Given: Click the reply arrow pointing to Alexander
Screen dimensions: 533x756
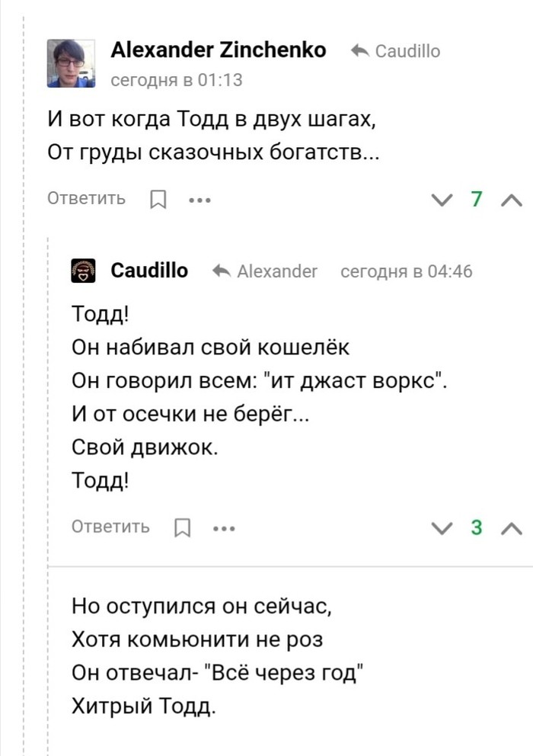Looking at the screenshot, I should tap(221, 271).
